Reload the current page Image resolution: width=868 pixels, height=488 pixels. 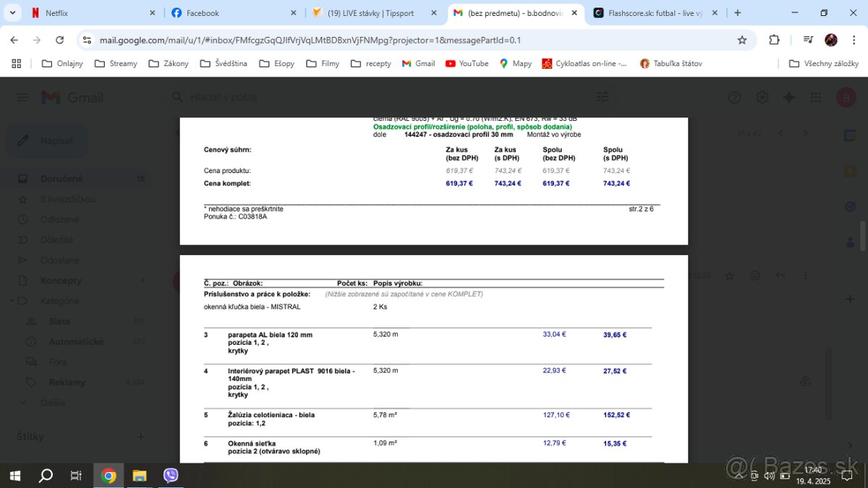pyautogui.click(x=59, y=41)
